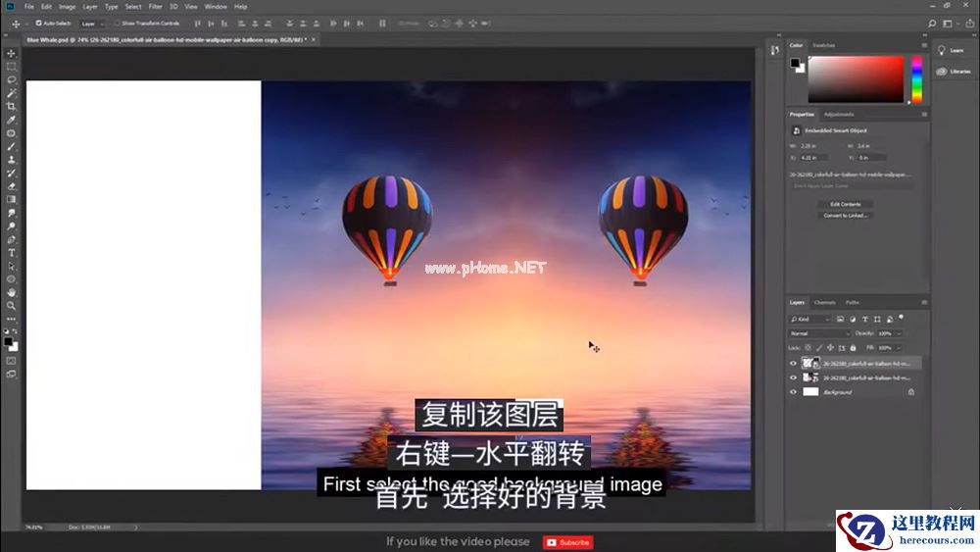The width and height of the screenshot is (980, 552).
Task: Open the workspace switcher dropdown
Action: (x=950, y=24)
